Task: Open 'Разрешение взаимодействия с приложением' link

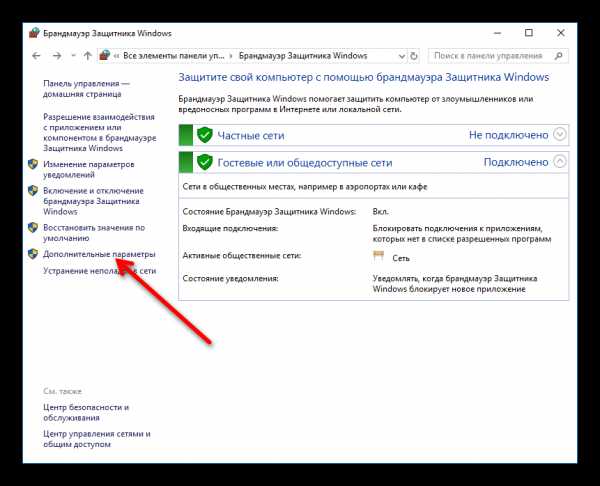Action: [99, 132]
